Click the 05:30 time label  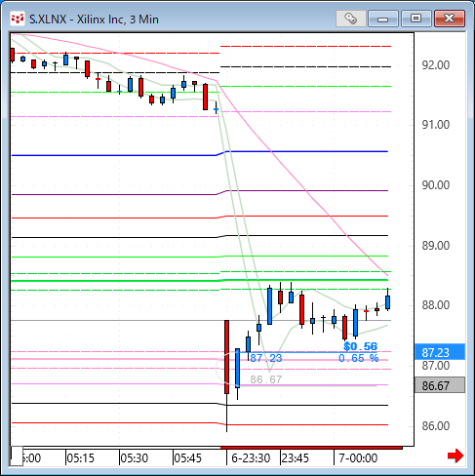pos(135,458)
